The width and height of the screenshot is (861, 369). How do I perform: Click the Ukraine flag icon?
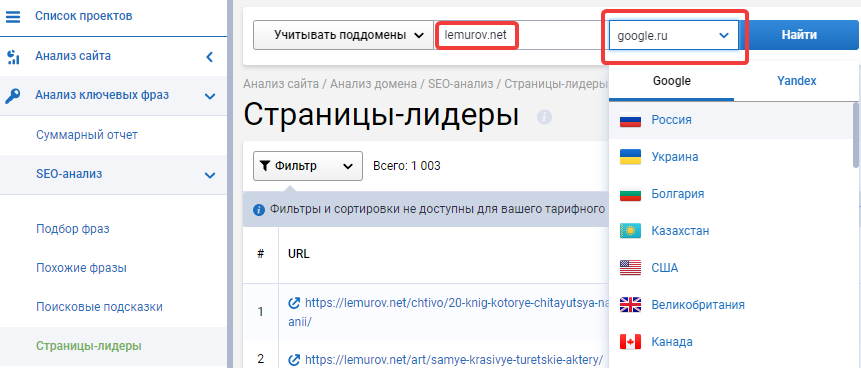pos(630,157)
